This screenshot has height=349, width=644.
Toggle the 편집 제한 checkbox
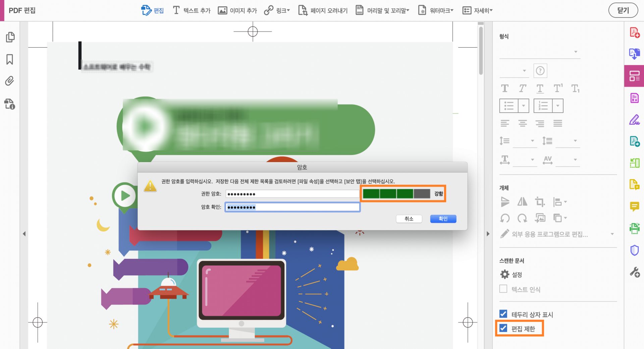coord(503,328)
